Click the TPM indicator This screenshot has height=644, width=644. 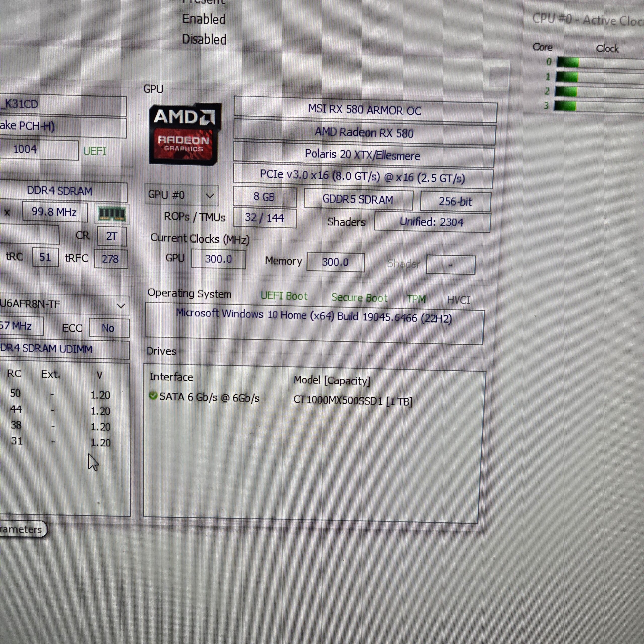tap(416, 299)
